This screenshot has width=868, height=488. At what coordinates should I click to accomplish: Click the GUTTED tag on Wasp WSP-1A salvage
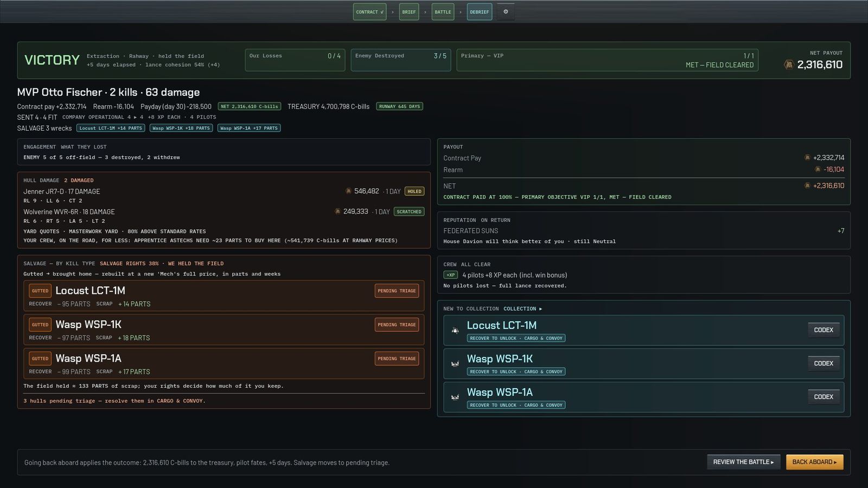pyautogui.click(x=40, y=358)
